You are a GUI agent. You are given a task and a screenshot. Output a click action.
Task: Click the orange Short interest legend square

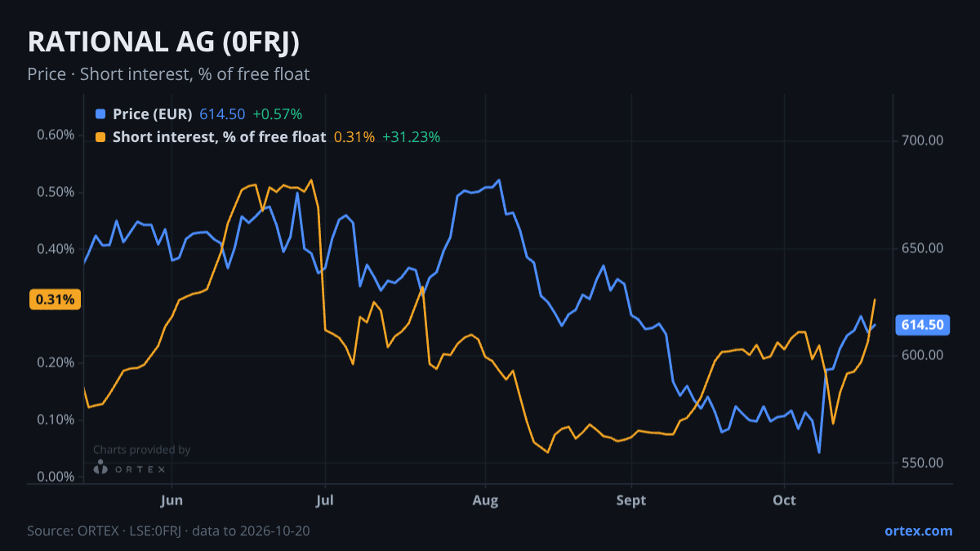100,137
